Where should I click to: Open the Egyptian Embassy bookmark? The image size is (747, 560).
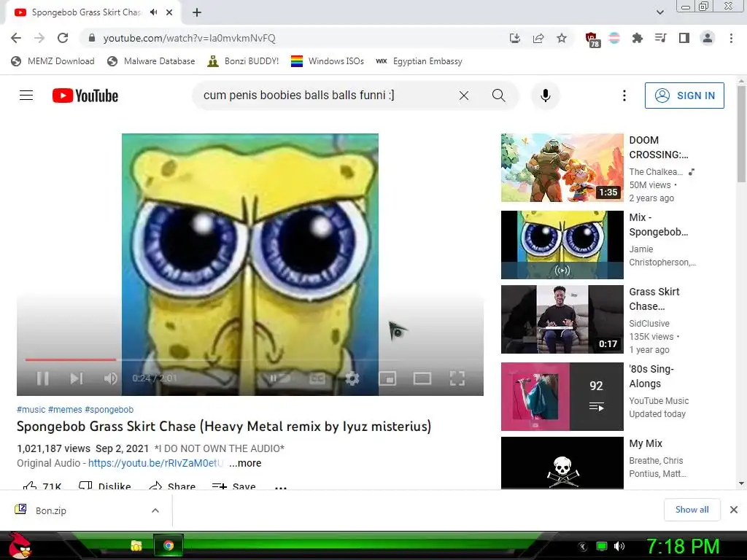tap(419, 61)
